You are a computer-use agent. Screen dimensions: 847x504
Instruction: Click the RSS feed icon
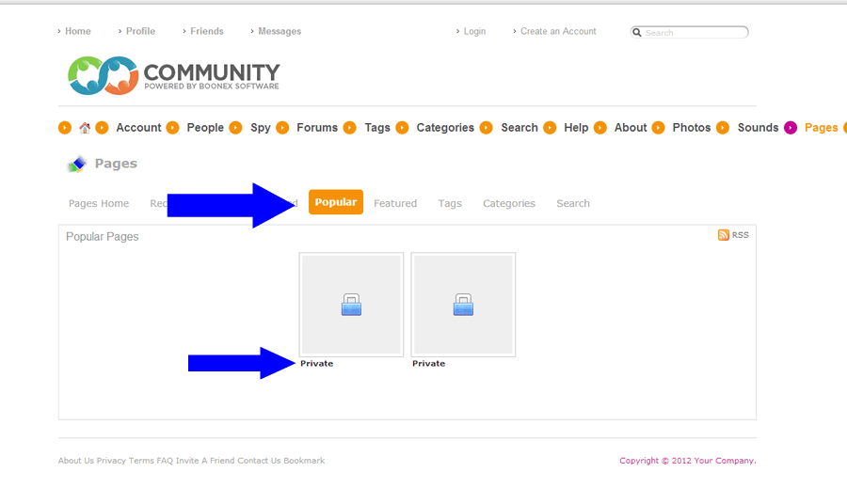point(724,235)
